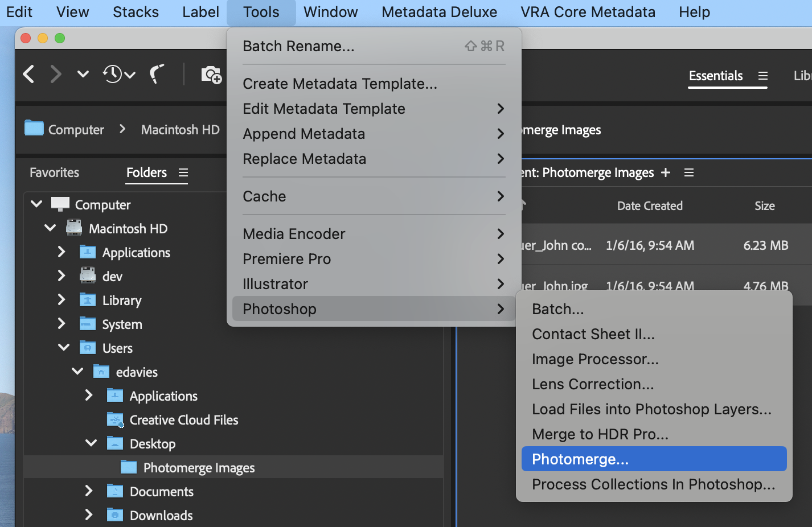
Task: Choose Batch Rename... from Tools menu
Action: 374,46
